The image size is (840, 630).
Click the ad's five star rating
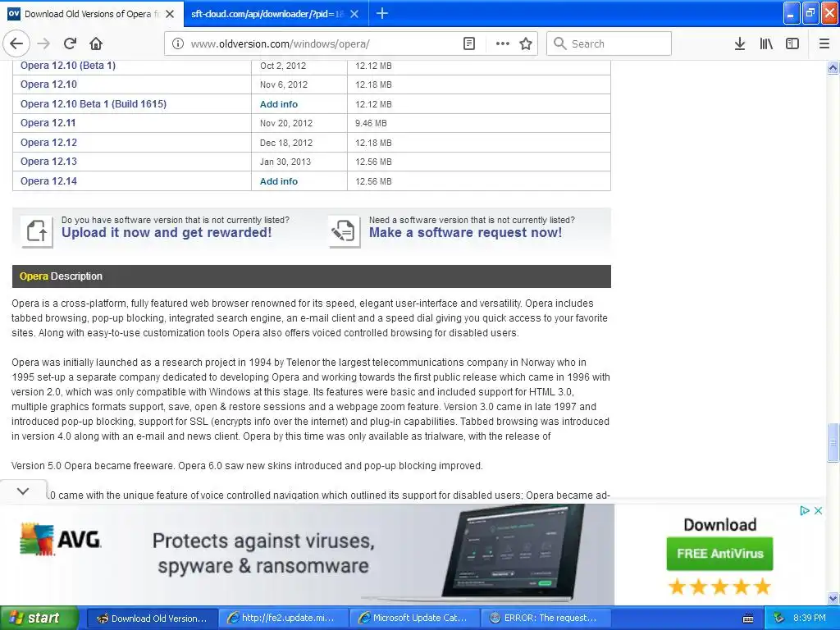pos(719,587)
